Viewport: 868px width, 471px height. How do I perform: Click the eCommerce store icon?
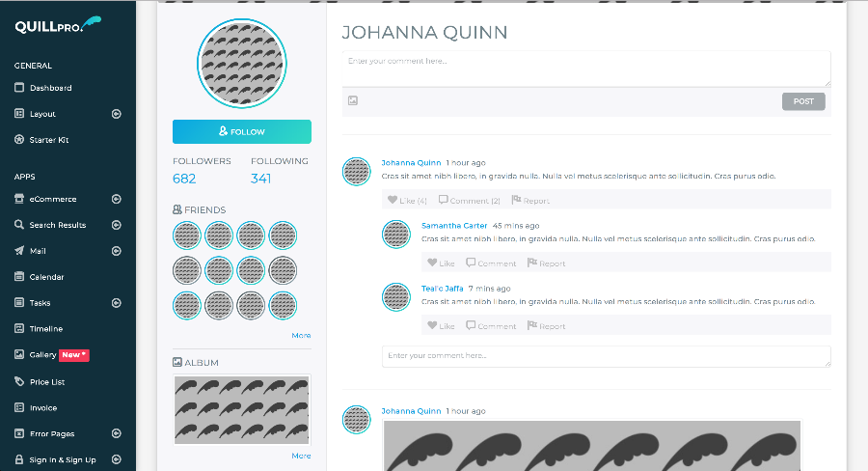(x=19, y=199)
